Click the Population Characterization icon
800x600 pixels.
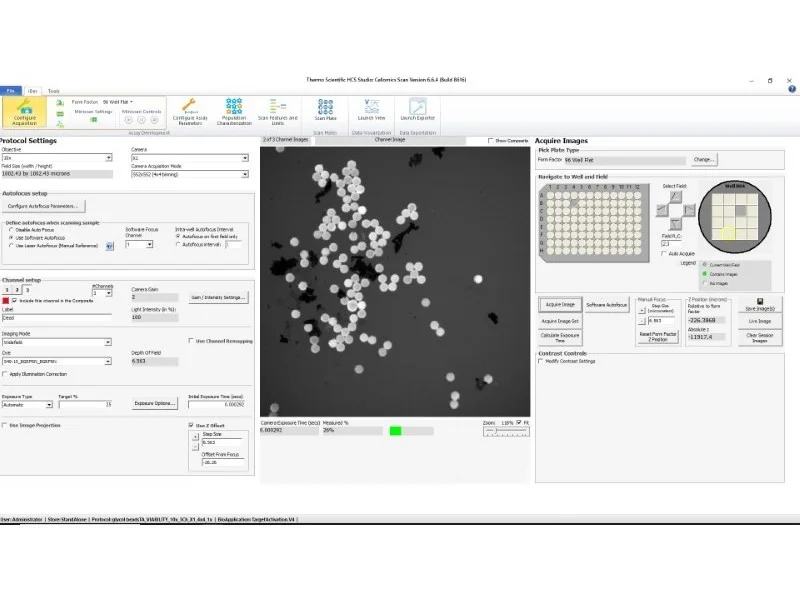pos(235,112)
